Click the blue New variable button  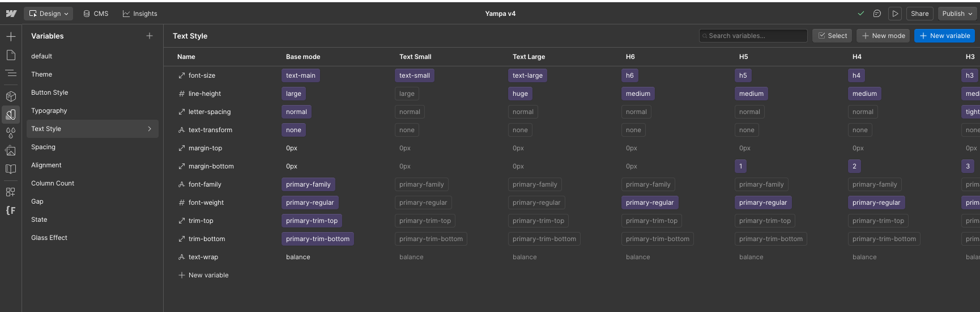[x=944, y=36]
